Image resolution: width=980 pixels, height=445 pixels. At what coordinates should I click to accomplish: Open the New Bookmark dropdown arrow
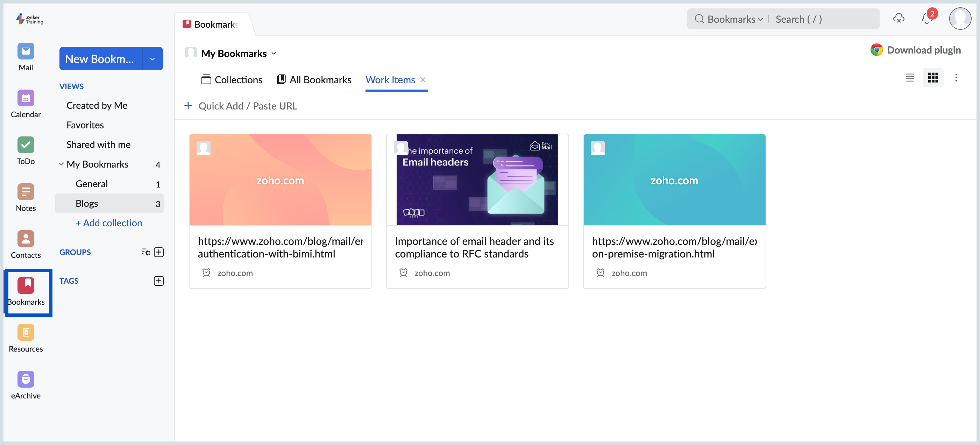point(152,59)
